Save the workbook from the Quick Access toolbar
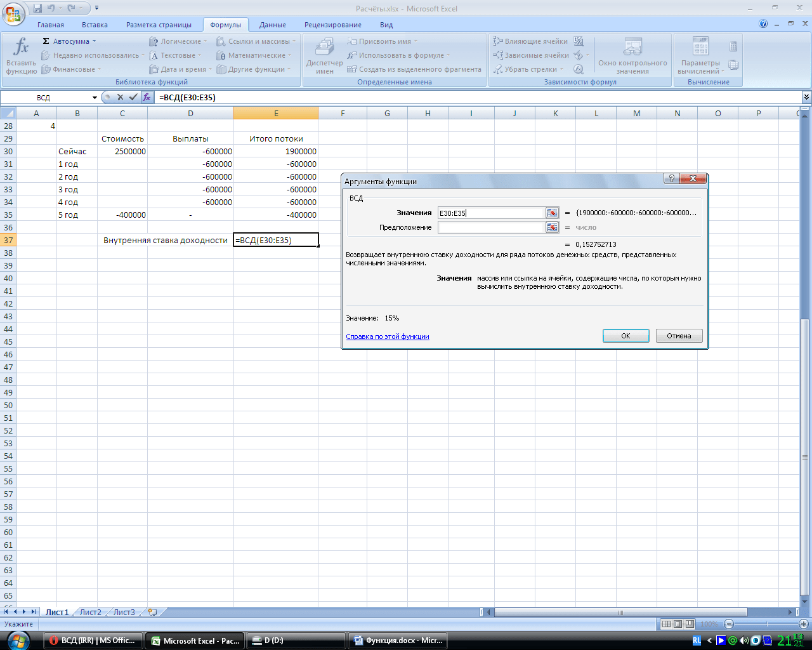812x650 pixels. (x=37, y=8)
